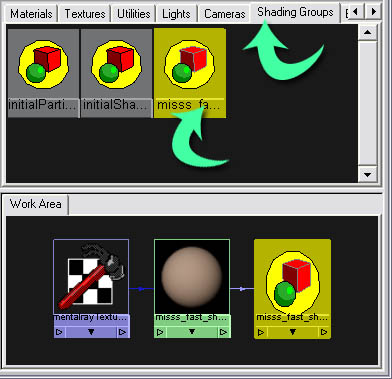Go to the Lights tab
392x379 pixels.
tap(176, 14)
